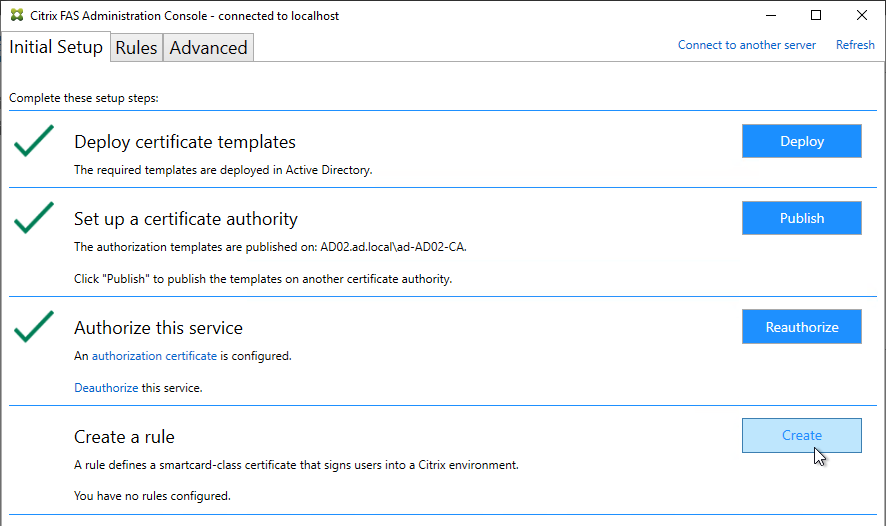Click the Citrix FAS app icon in title bar
This screenshot has width=886, height=526.
point(17,15)
